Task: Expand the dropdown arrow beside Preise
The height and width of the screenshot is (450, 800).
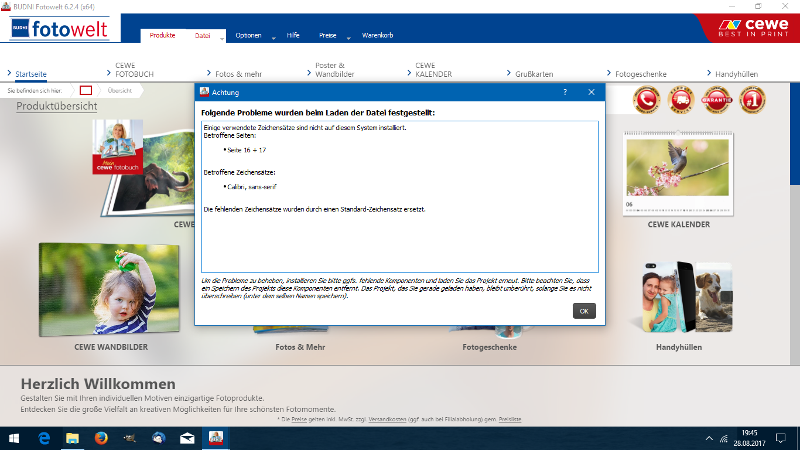Action: pos(349,38)
